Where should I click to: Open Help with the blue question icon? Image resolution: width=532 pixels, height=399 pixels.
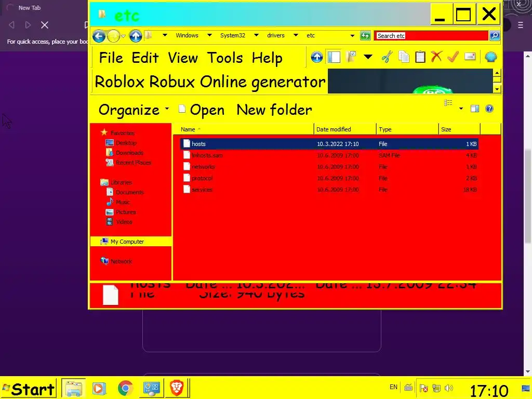click(489, 109)
